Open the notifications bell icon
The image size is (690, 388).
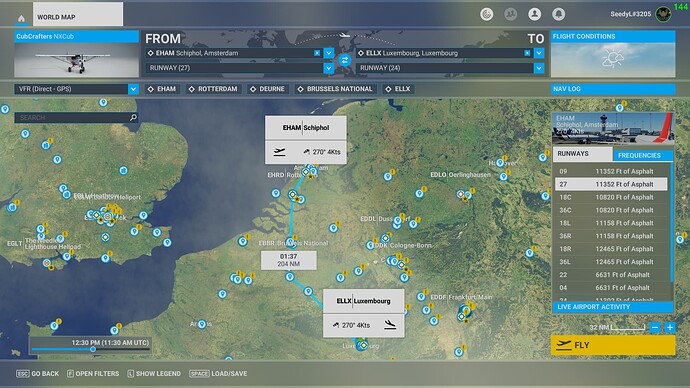tap(558, 14)
